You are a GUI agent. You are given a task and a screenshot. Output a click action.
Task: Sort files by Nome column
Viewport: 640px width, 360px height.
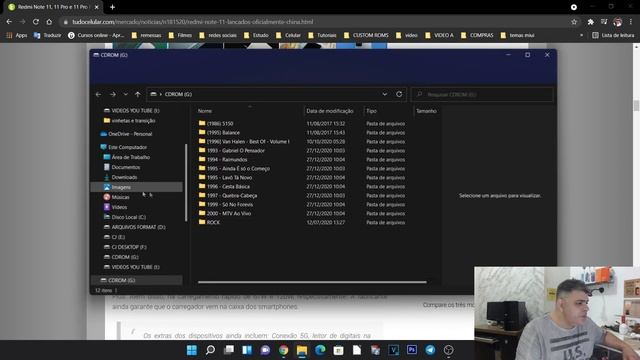click(x=205, y=111)
